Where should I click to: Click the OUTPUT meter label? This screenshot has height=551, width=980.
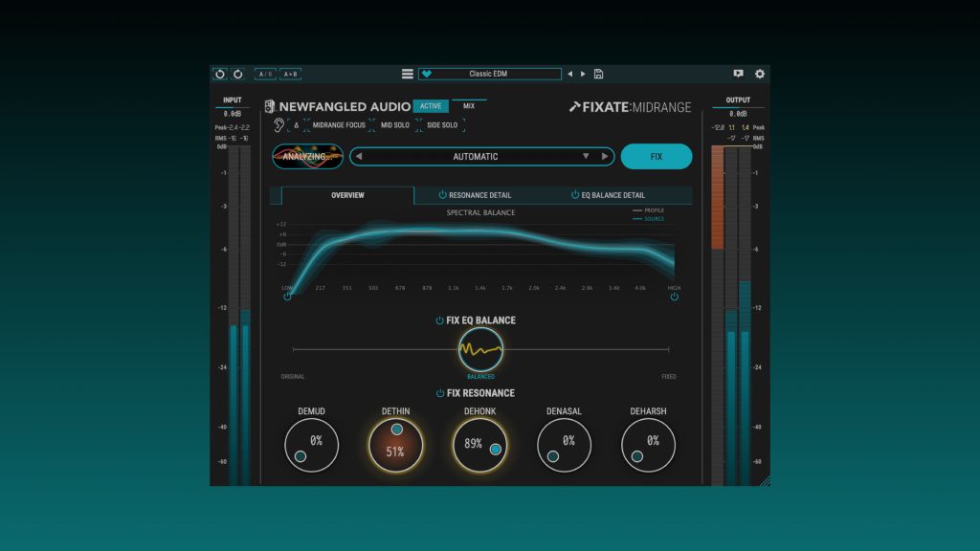tap(738, 99)
